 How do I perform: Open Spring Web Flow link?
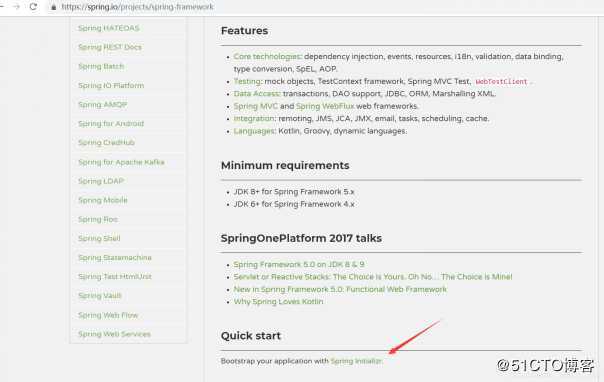coord(108,315)
